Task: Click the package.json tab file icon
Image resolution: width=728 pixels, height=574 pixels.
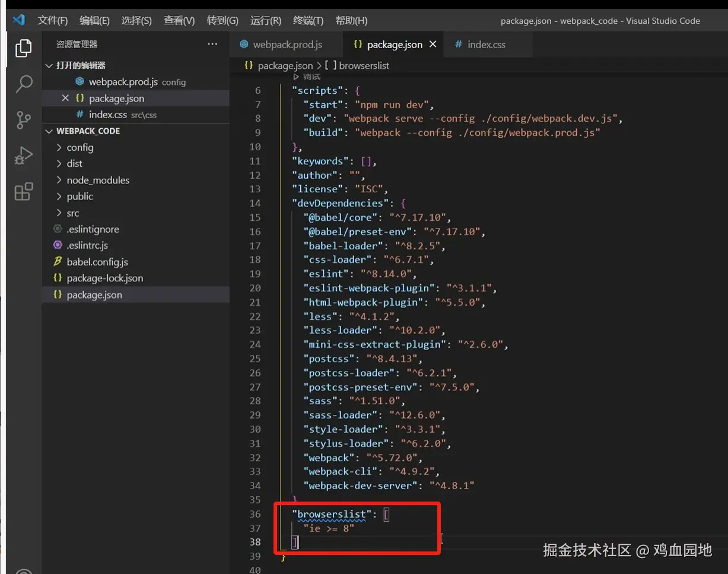Action: click(357, 45)
